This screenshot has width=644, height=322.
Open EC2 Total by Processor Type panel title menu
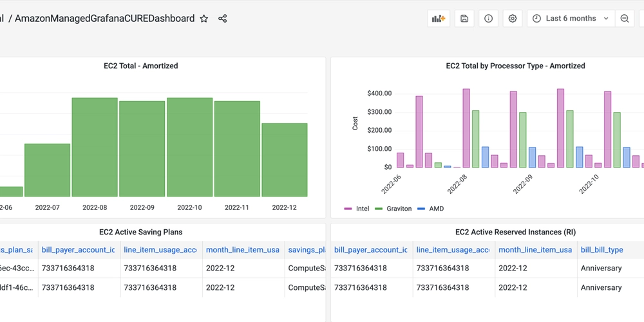pos(515,66)
